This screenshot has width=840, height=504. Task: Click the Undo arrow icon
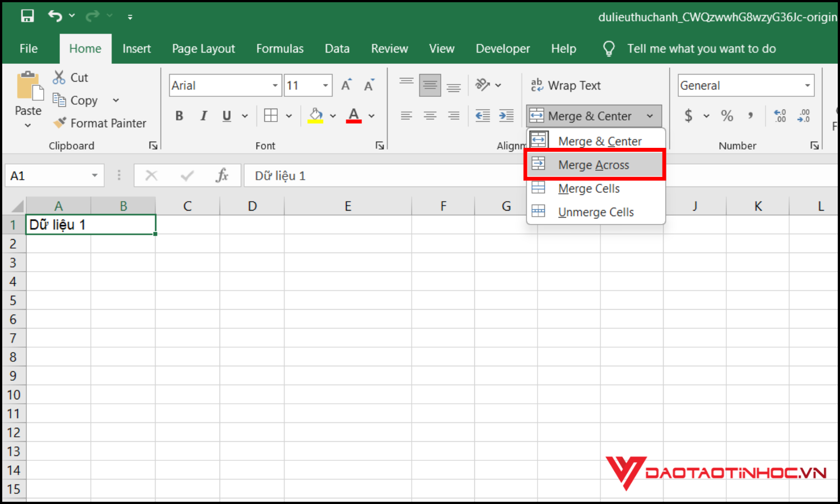pos(55,16)
